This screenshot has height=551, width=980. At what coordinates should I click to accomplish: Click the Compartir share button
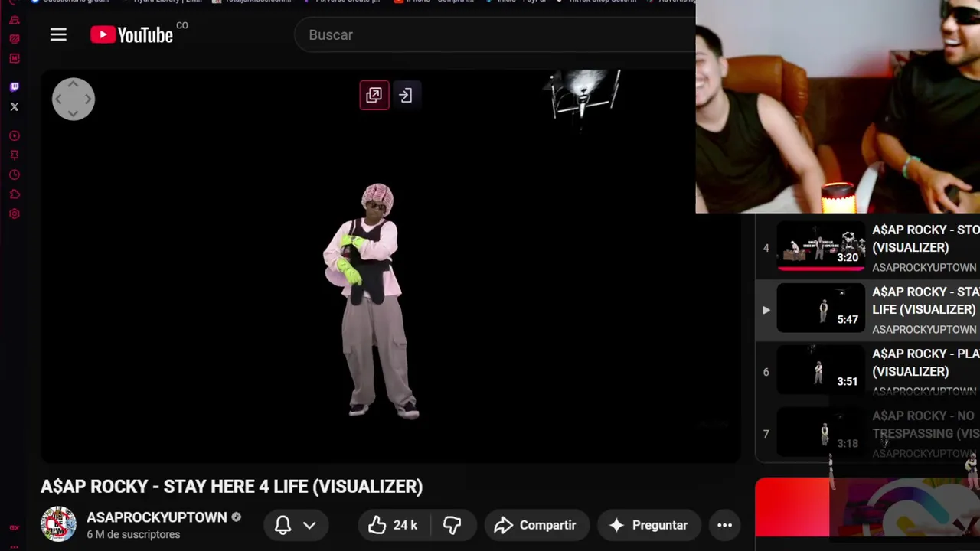[x=535, y=525]
